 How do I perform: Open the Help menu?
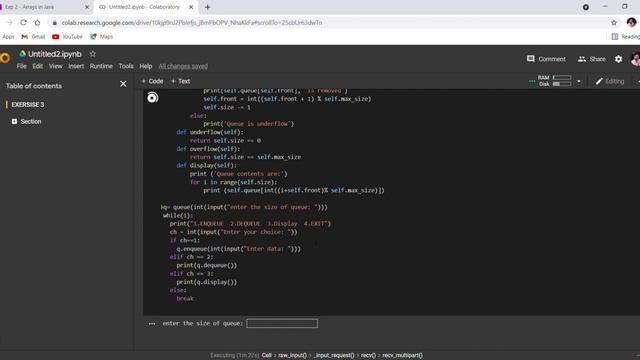146,66
